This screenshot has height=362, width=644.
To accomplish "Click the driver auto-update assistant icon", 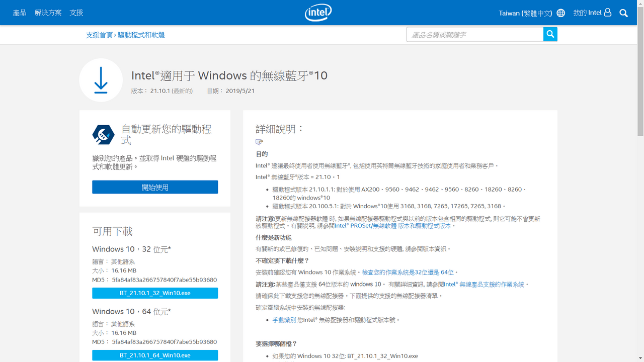I will point(104,135).
